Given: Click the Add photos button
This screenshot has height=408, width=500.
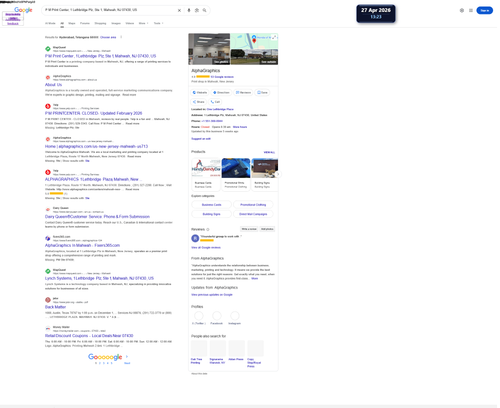Looking at the screenshot, I should pos(267,229).
